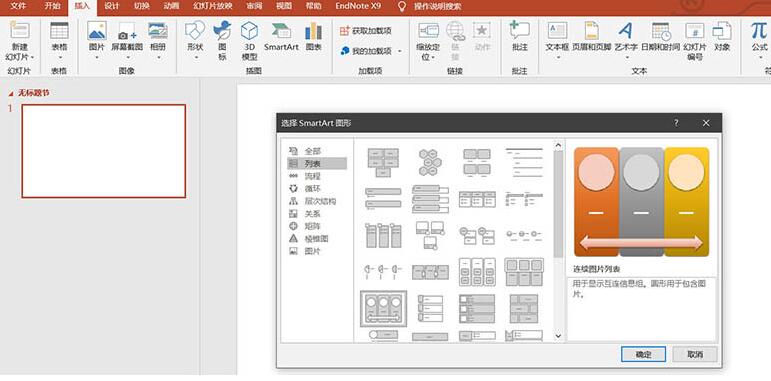Screen dimensions: 771x381
Task: Select the 列表 SmartArt category
Action: 317,164
